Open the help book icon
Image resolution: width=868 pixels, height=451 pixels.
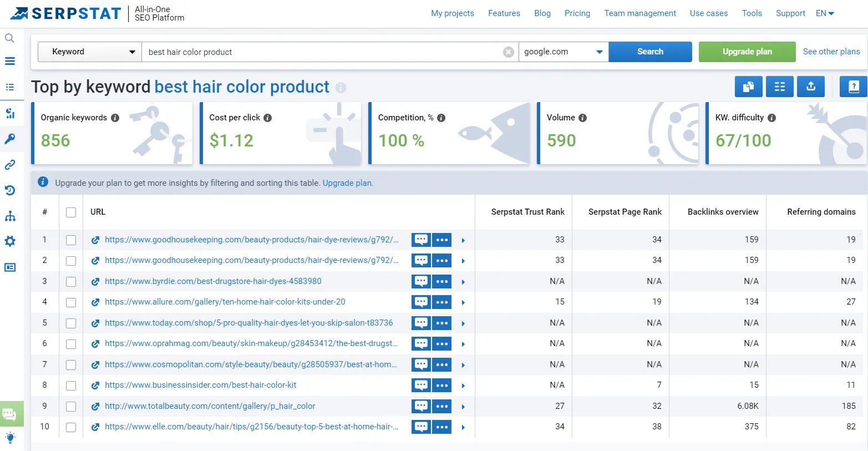click(x=853, y=87)
